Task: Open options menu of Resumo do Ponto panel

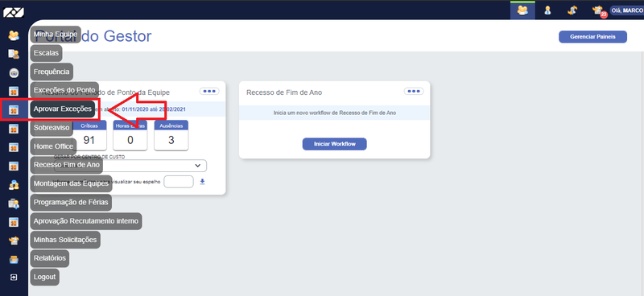Action: click(209, 91)
